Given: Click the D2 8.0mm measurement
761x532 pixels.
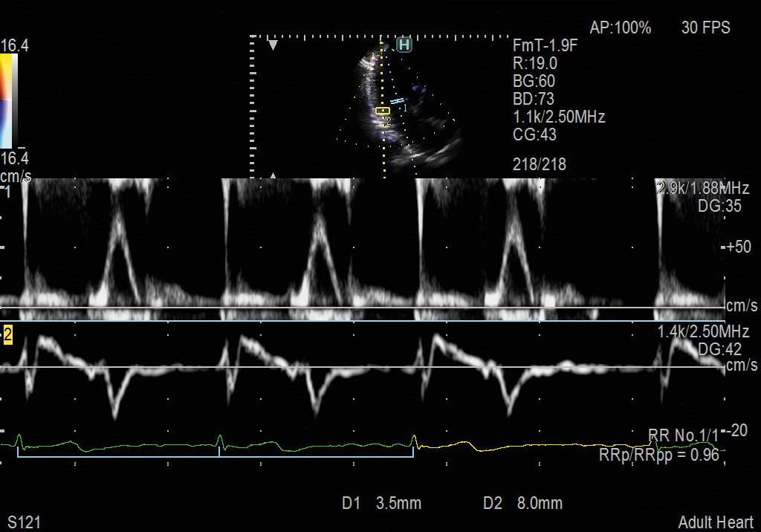Looking at the screenshot, I should coord(522,504).
